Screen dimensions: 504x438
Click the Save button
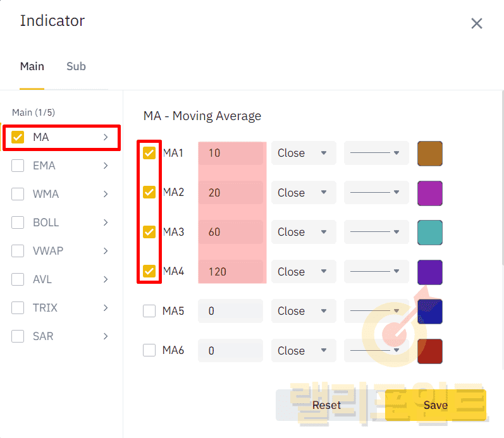click(435, 405)
